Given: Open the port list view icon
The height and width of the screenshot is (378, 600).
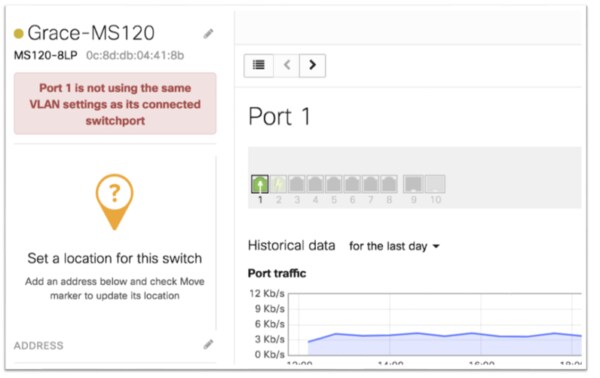Looking at the screenshot, I should tap(259, 65).
